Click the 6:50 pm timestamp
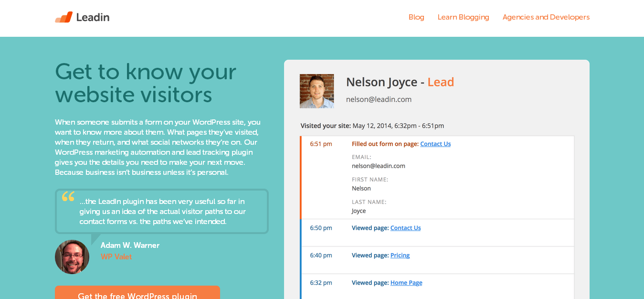Screen dimensions: 644x299 pyautogui.click(x=321, y=228)
